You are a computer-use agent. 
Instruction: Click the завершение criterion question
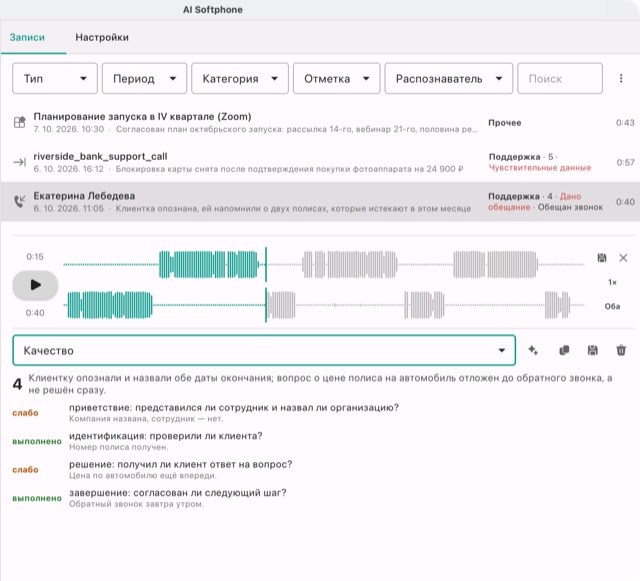point(178,493)
